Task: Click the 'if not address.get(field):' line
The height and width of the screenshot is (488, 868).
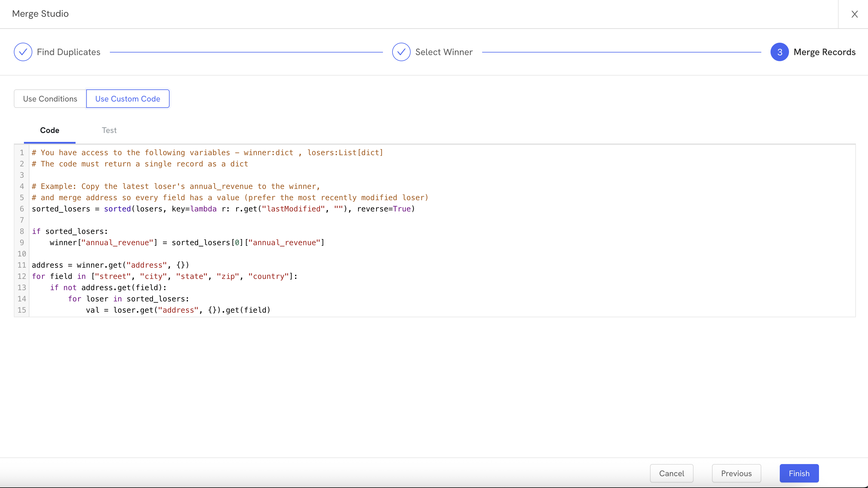Action: click(x=108, y=288)
